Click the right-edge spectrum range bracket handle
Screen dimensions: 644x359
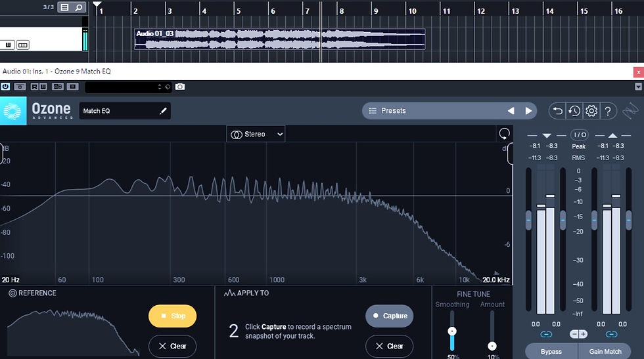[x=510, y=154]
